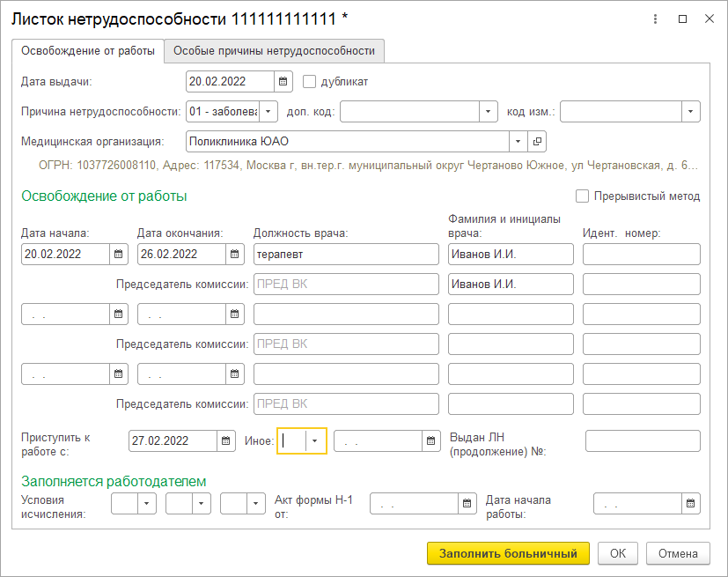Open calendar for Приступить к работе date
The image size is (728, 577).
(225, 440)
